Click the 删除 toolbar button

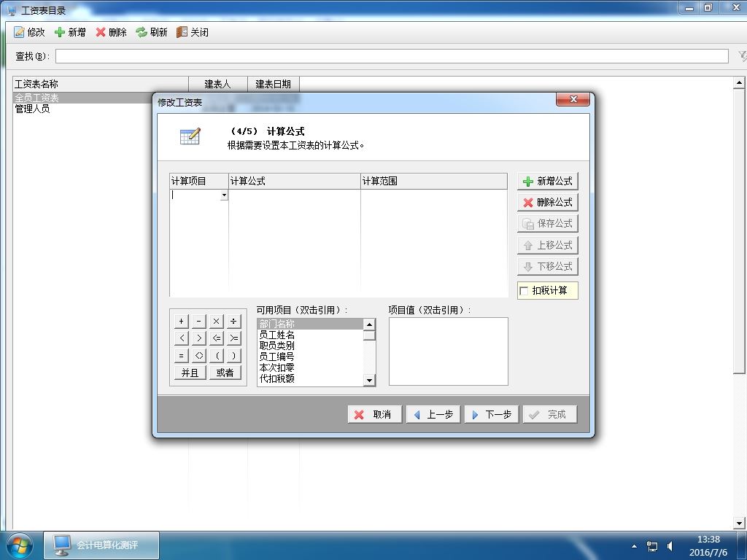click(111, 32)
